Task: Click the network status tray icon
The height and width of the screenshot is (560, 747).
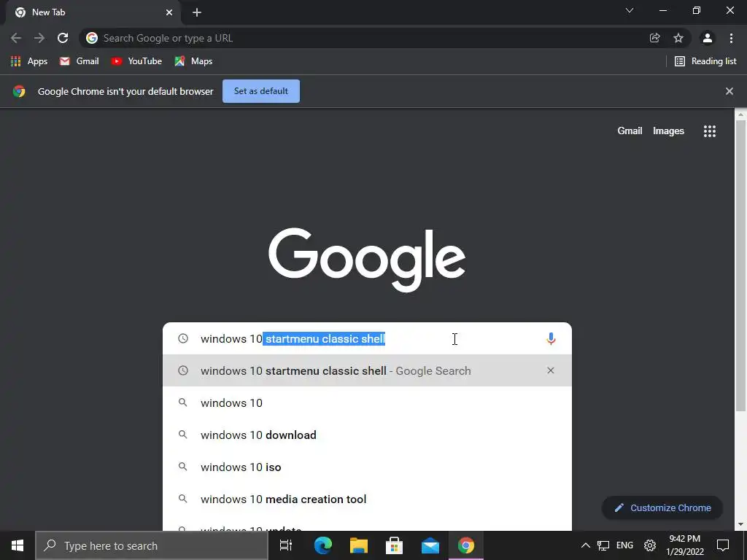Action: point(603,545)
